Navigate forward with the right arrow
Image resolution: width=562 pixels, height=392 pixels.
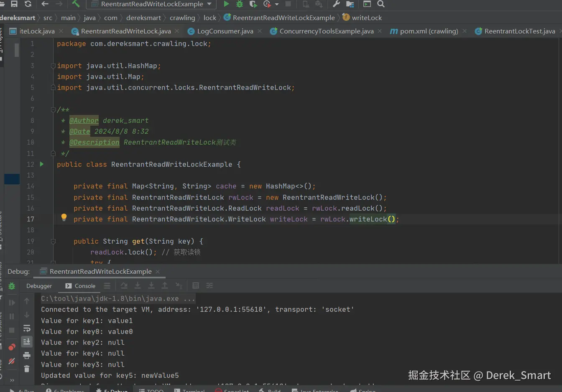tap(59, 4)
